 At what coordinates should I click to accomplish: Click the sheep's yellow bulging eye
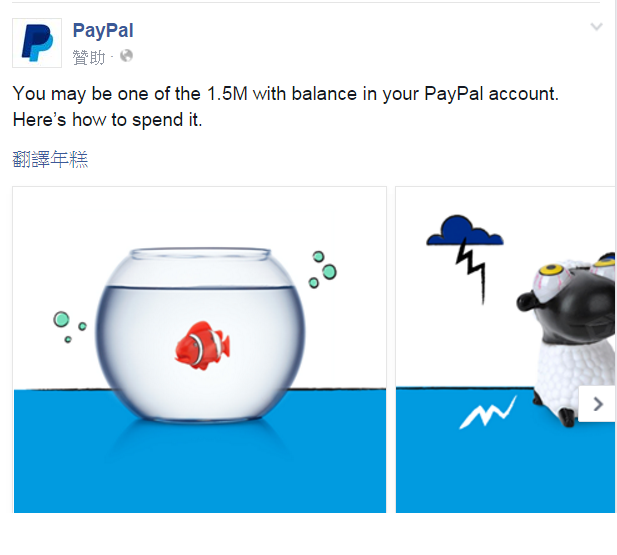click(x=551, y=270)
